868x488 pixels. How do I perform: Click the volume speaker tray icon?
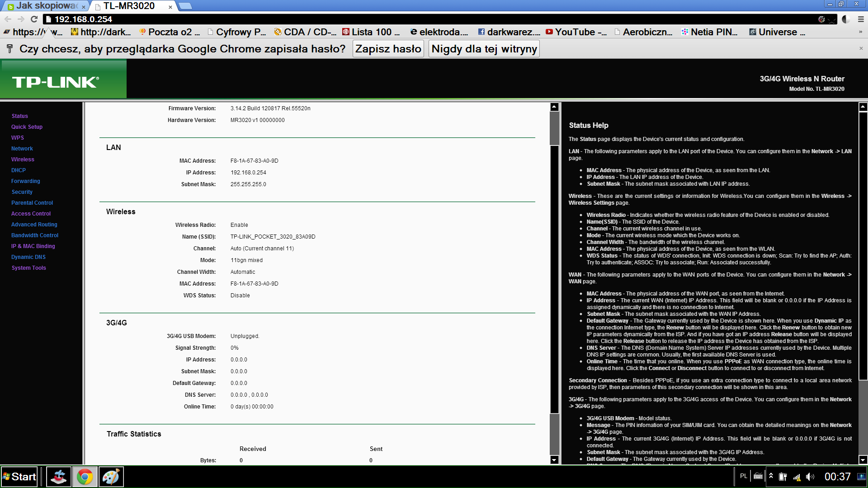click(810, 477)
